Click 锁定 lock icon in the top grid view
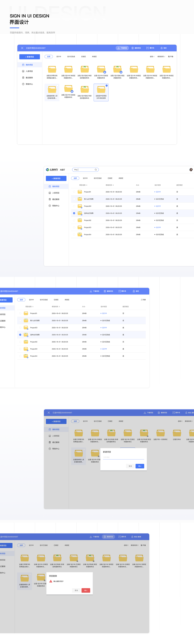 pos(162,48)
